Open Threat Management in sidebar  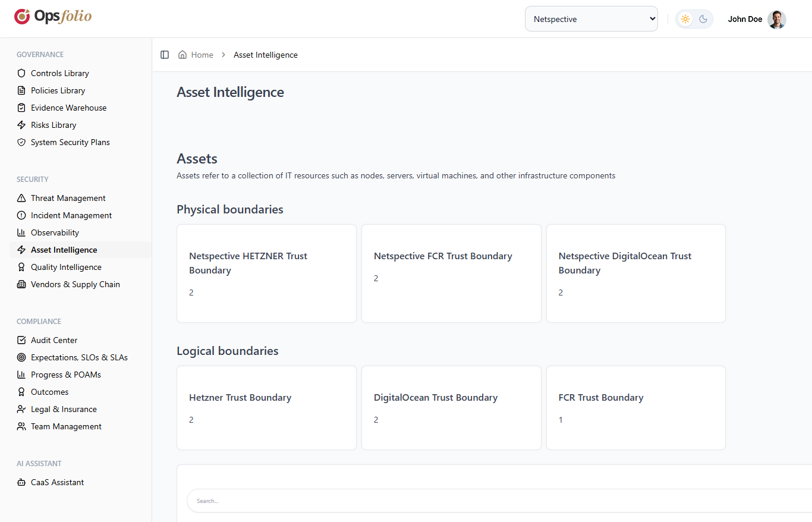click(68, 198)
